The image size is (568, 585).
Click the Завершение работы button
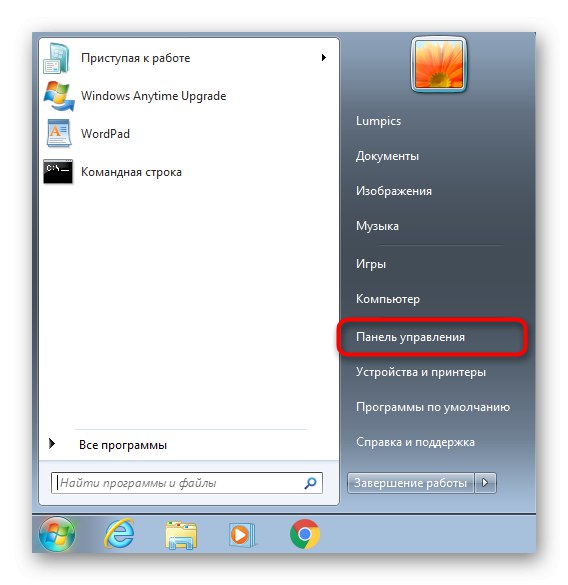(411, 483)
